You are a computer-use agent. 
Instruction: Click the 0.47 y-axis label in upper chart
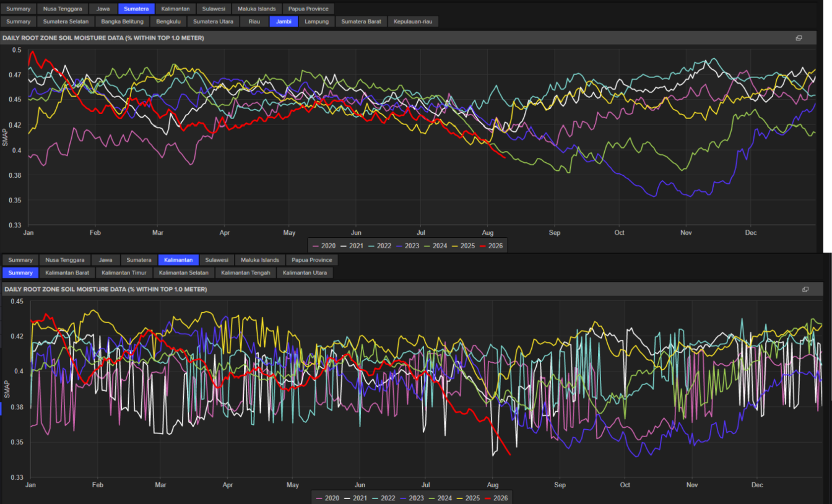(15, 75)
